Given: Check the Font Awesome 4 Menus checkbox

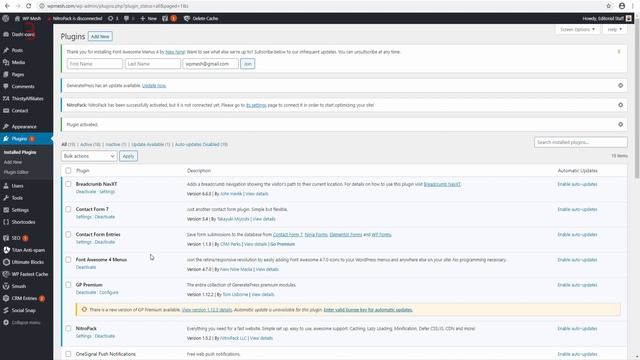Looking at the screenshot, I should click(68, 260).
